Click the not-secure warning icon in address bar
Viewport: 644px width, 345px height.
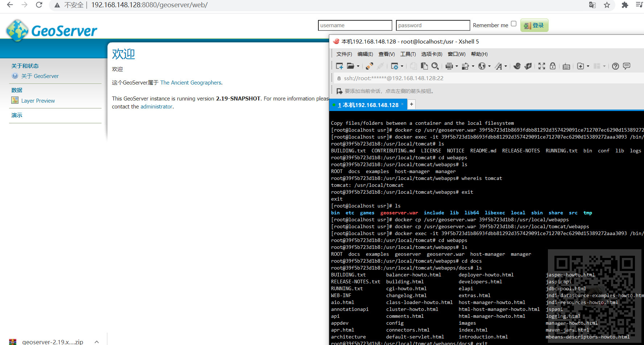(x=57, y=5)
